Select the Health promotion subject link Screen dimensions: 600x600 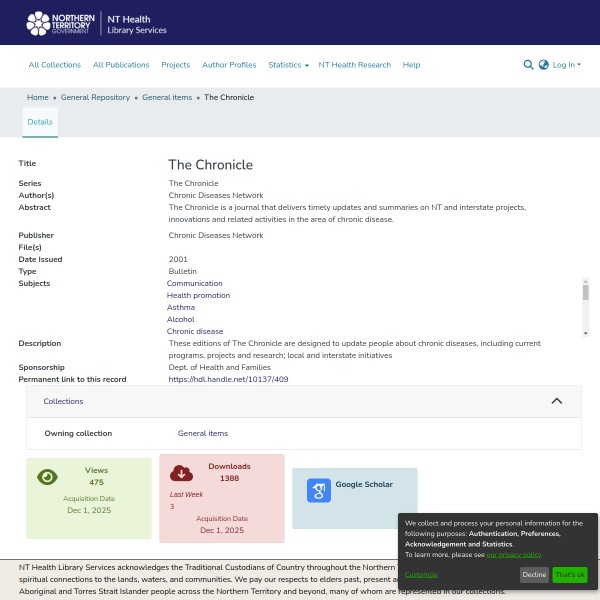point(198,295)
